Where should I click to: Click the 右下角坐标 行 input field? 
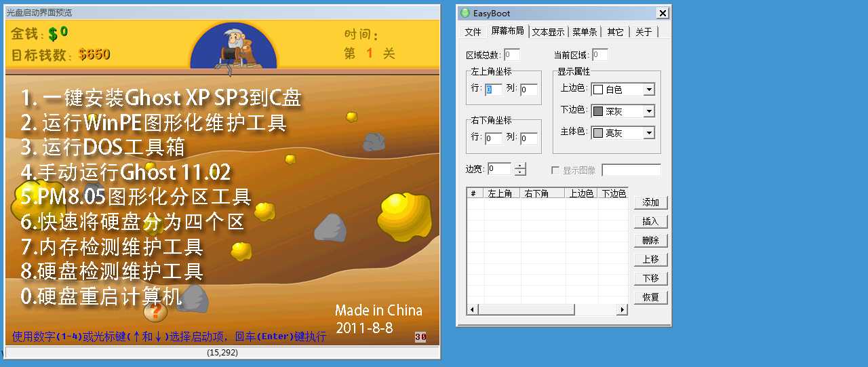click(x=494, y=138)
